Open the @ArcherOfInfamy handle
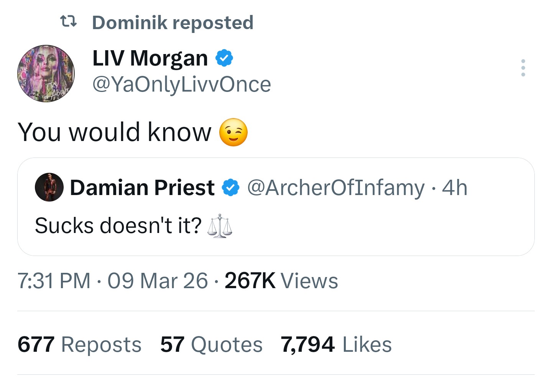 pos(336,188)
